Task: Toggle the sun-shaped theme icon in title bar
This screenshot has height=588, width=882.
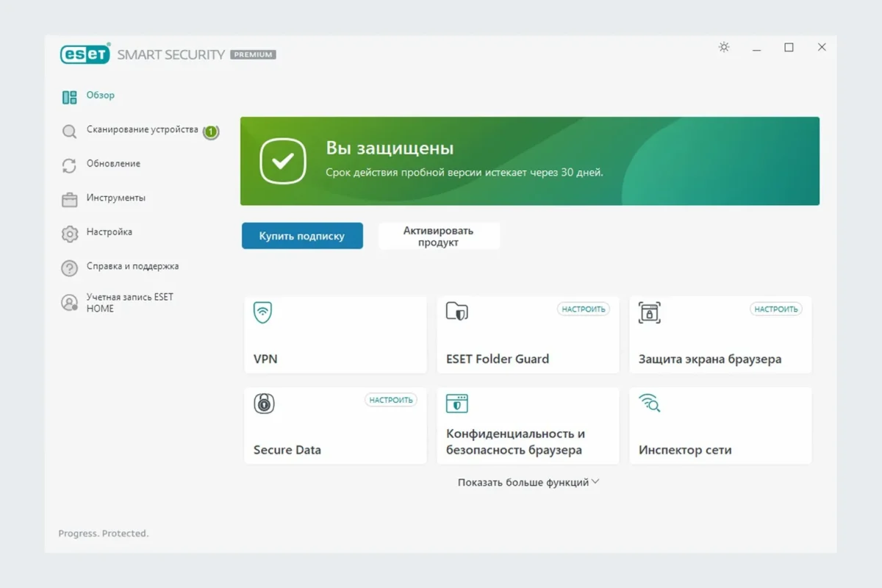Action: click(724, 47)
